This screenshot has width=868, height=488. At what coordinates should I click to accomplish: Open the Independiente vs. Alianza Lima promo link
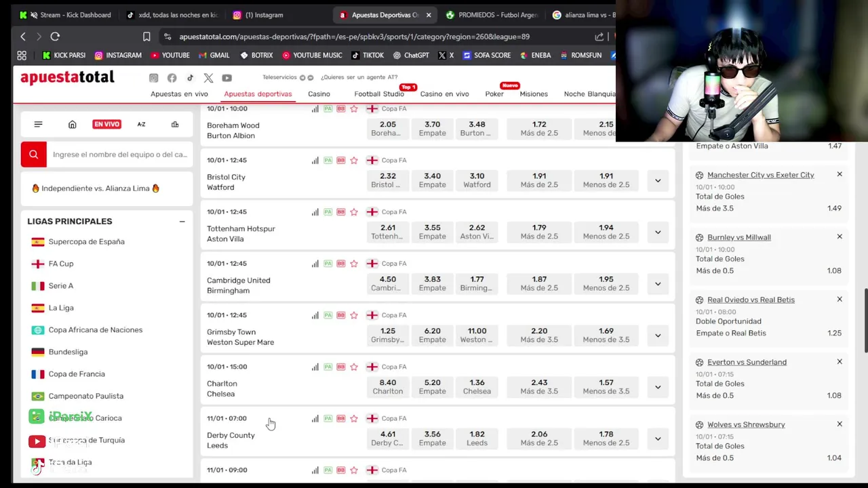(x=96, y=188)
